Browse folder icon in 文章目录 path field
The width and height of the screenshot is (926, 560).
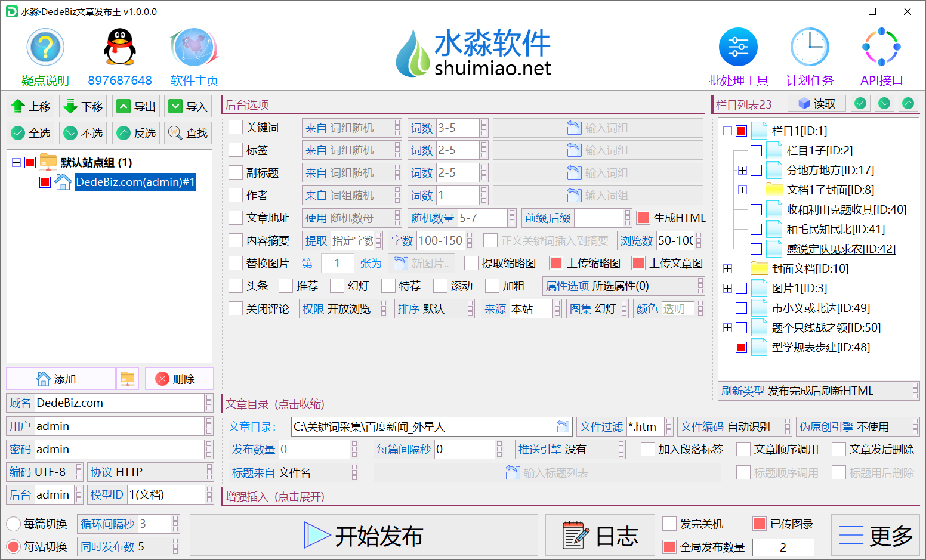563,426
